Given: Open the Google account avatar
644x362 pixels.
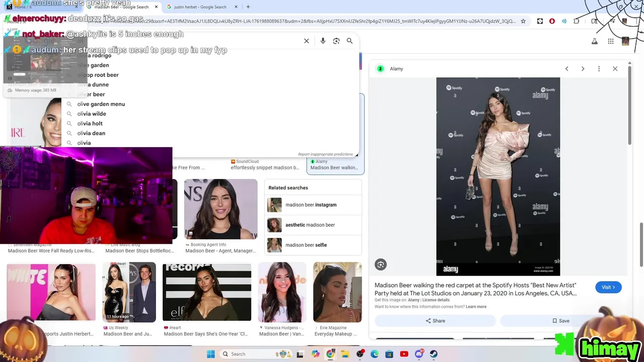Looking at the screenshot, I should (x=625, y=41).
